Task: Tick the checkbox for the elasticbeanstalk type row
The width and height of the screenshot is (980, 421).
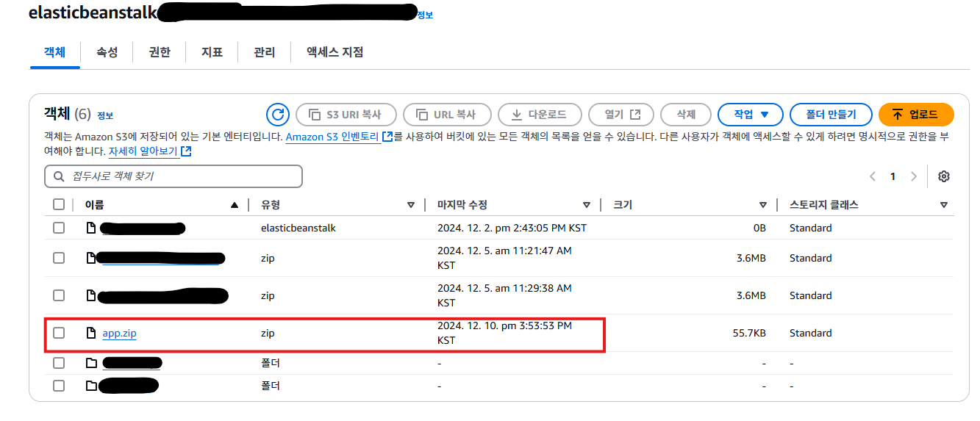Action: [59, 228]
